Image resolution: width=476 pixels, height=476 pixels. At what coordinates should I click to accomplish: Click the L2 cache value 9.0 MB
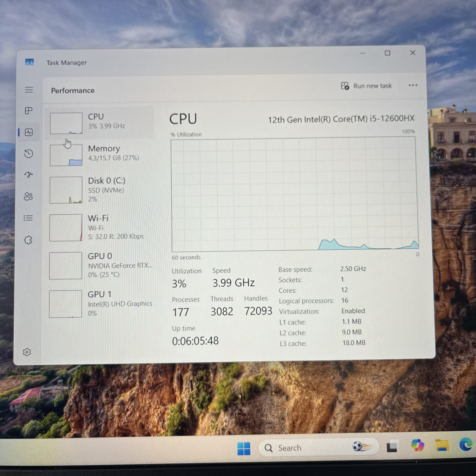point(352,332)
